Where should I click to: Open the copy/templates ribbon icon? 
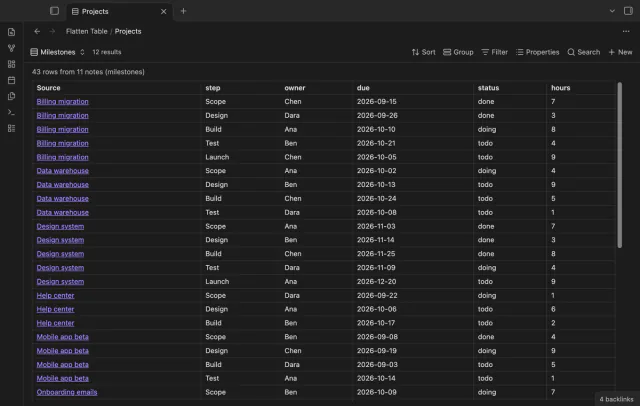(11, 96)
